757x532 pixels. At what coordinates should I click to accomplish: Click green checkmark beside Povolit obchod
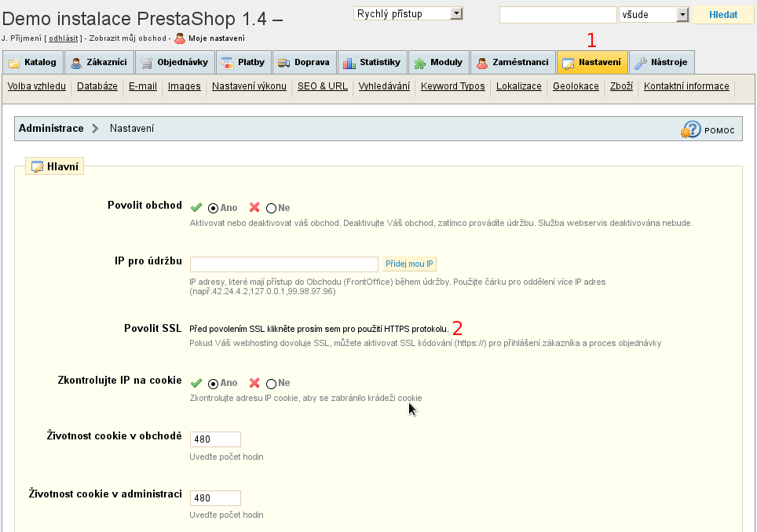pyautogui.click(x=196, y=207)
